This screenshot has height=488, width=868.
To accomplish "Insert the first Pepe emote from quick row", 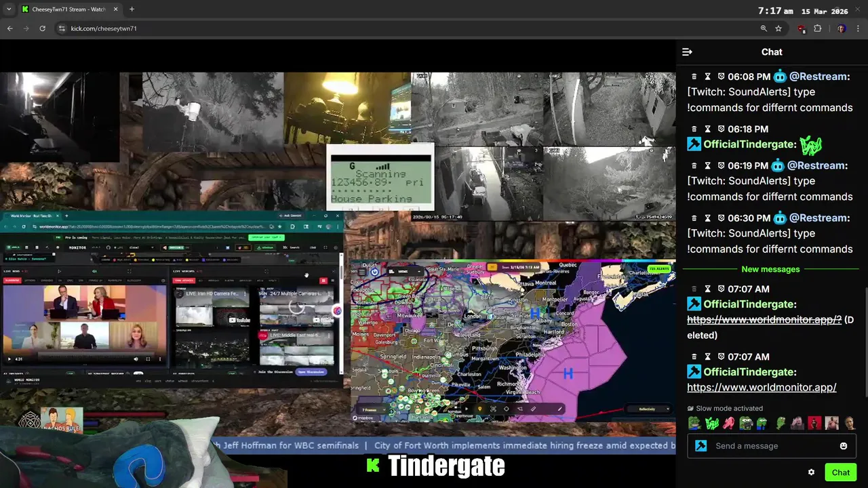I will pyautogui.click(x=694, y=424).
